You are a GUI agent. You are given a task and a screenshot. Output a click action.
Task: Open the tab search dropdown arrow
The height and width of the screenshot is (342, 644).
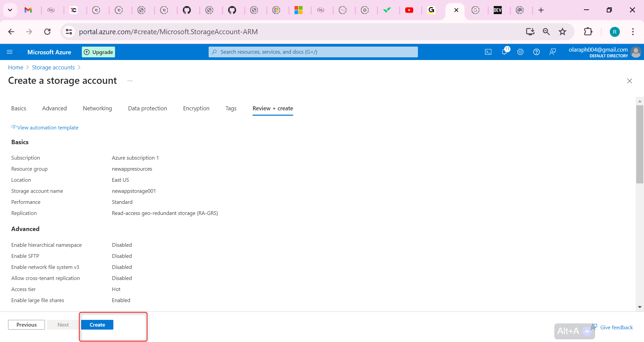pos(10,10)
